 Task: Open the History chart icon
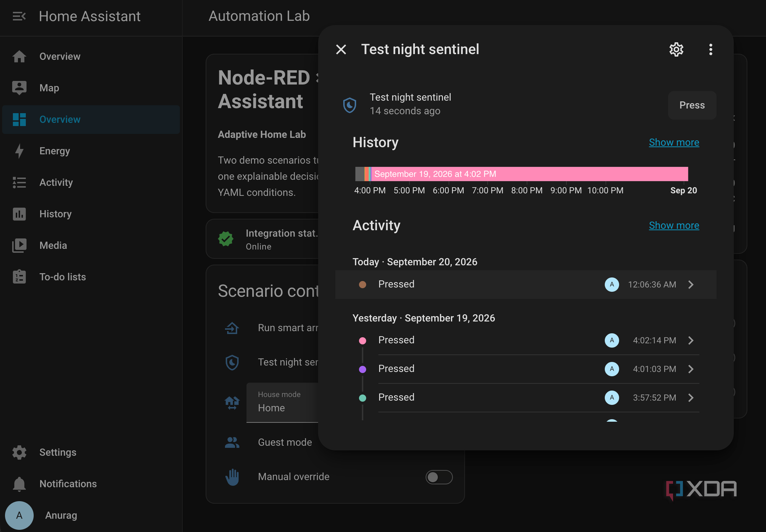19,214
